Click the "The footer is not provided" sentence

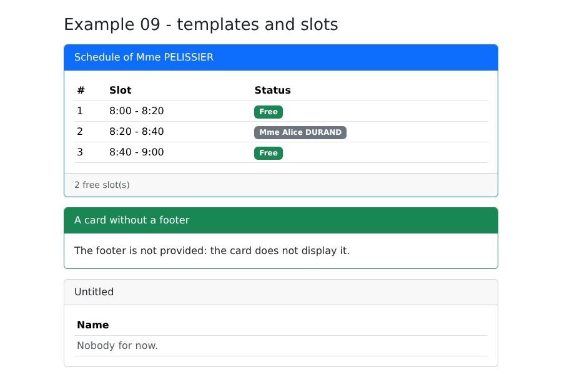tap(212, 251)
